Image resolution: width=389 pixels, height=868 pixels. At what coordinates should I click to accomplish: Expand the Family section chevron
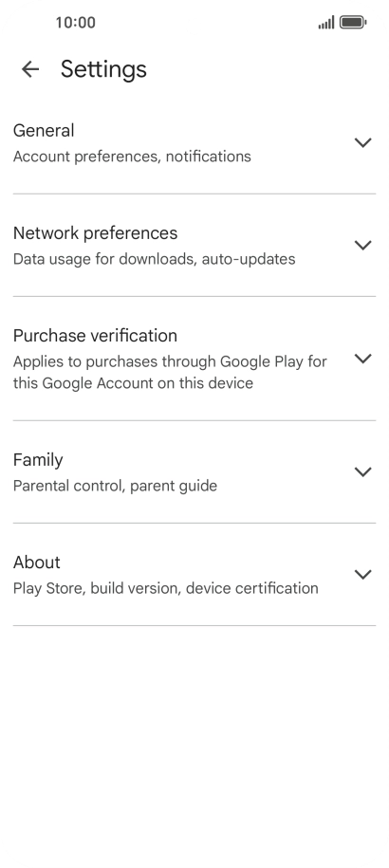(x=362, y=472)
